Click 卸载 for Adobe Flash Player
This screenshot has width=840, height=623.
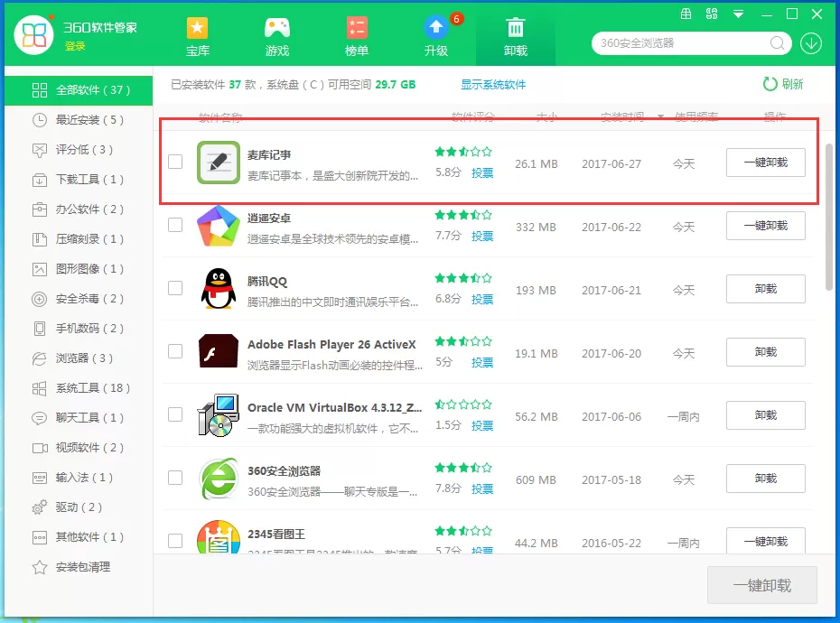766,352
